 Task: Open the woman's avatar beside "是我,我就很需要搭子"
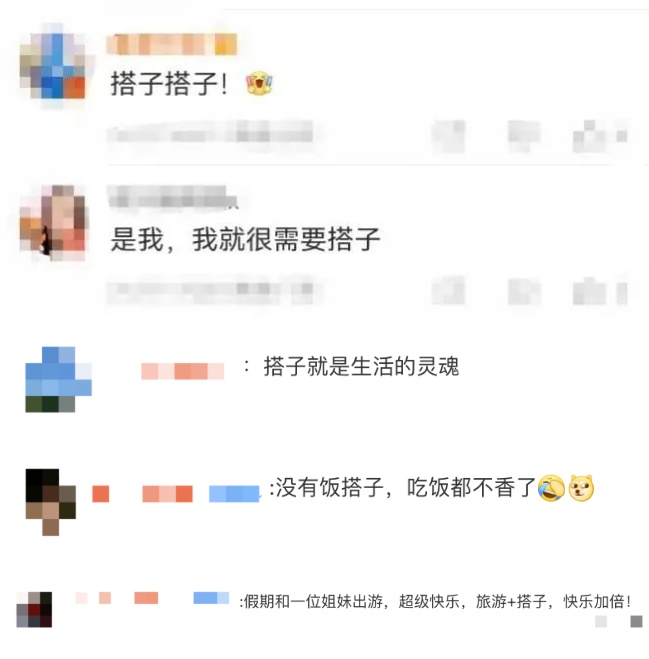(x=53, y=221)
